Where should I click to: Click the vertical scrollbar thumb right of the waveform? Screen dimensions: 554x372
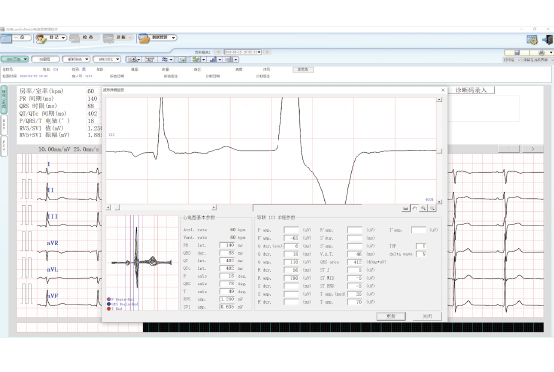439,151
